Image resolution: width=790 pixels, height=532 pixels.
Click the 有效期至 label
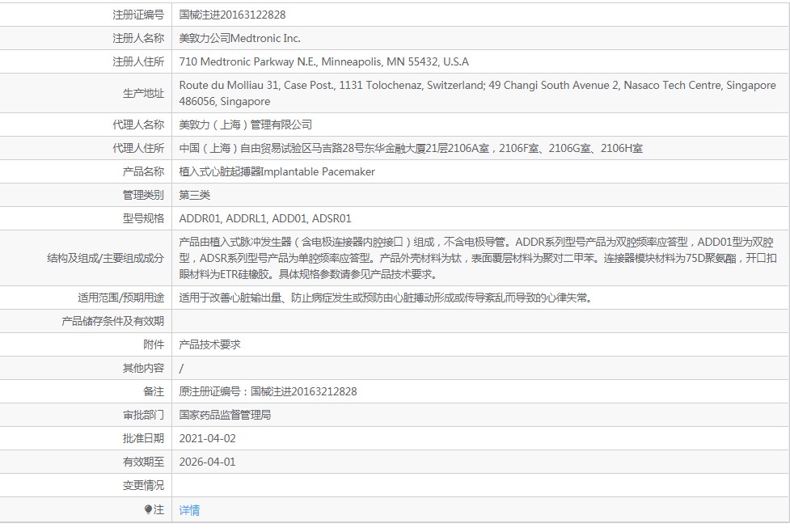[143, 462]
